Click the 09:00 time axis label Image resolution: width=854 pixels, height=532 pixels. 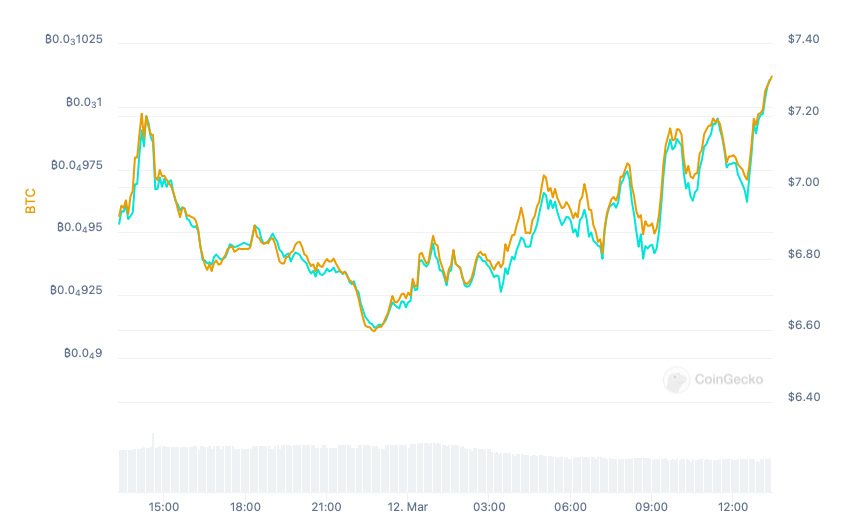652,507
